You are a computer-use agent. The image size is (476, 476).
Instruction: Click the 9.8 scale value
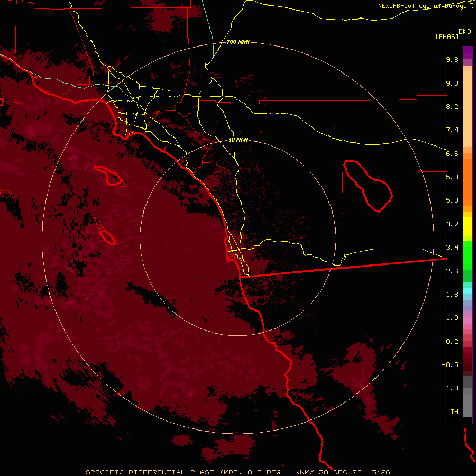click(x=452, y=59)
